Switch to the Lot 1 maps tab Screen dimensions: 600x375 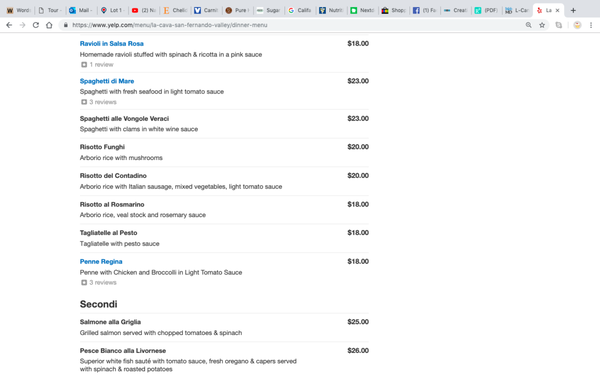click(112, 10)
